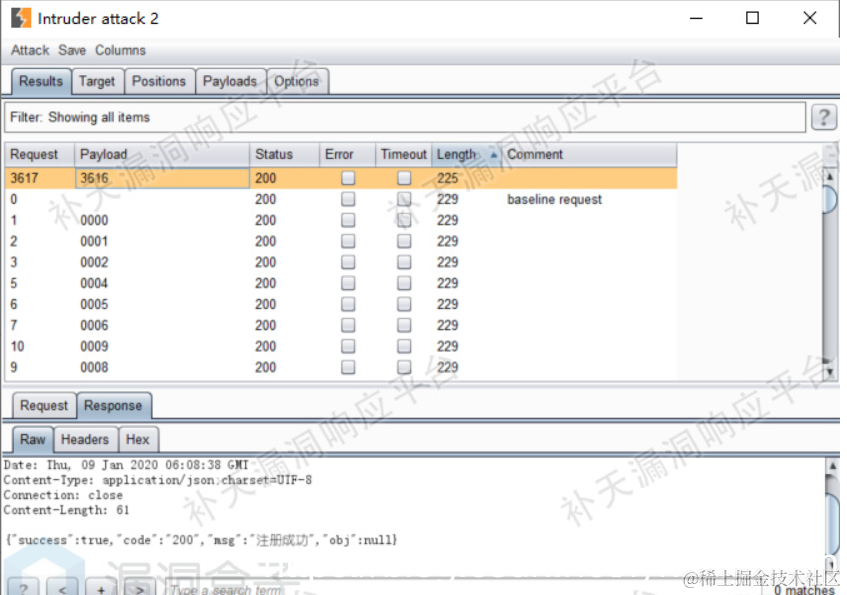The image size is (847, 595).
Task: Select the Response viewer tab
Action: coord(113,406)
